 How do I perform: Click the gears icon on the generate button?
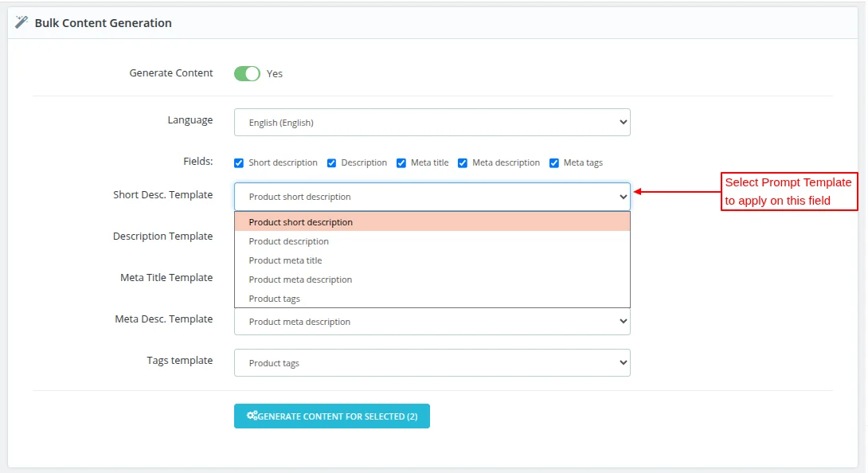(x=254, y=415)
